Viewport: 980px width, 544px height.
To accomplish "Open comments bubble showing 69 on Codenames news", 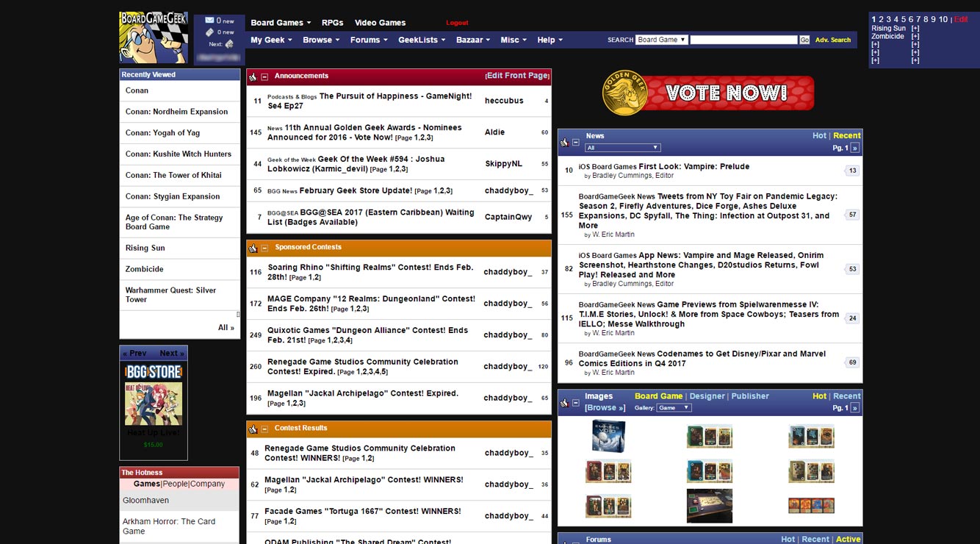I will (852, 362).
